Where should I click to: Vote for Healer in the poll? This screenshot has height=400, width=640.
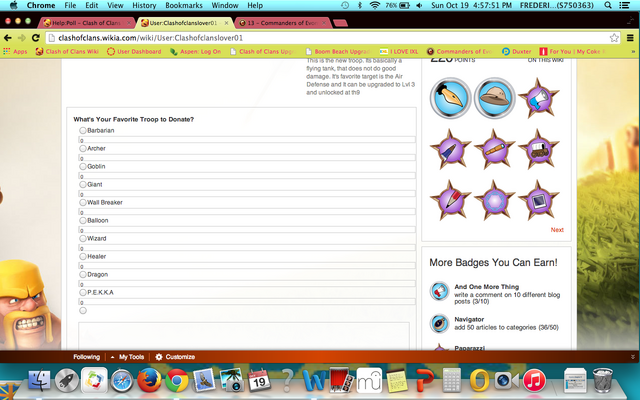(x=83, y=256)
